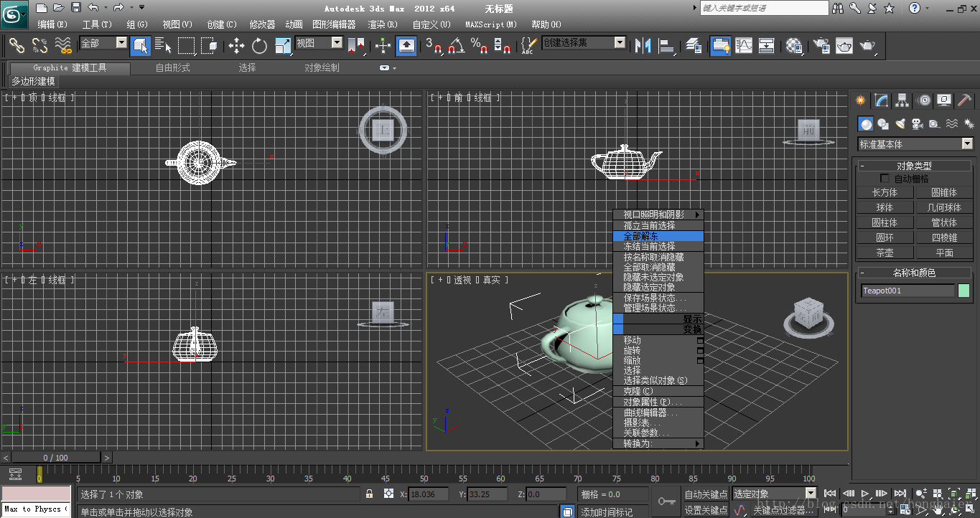Expand the 创建选择集 dropdown

click(620, 43)
